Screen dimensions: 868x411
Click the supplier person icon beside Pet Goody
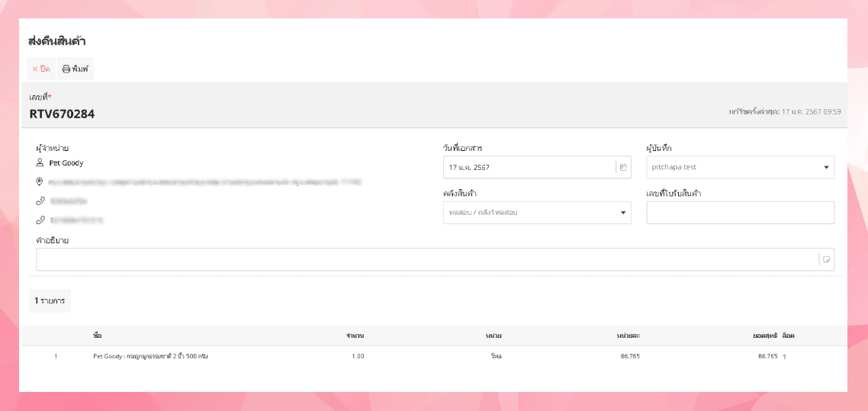coord(40,163)
